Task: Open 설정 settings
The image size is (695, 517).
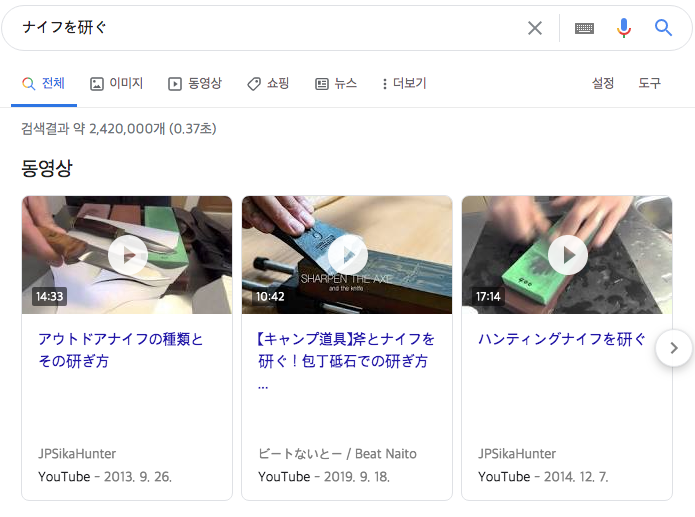Action: (603, 83)
